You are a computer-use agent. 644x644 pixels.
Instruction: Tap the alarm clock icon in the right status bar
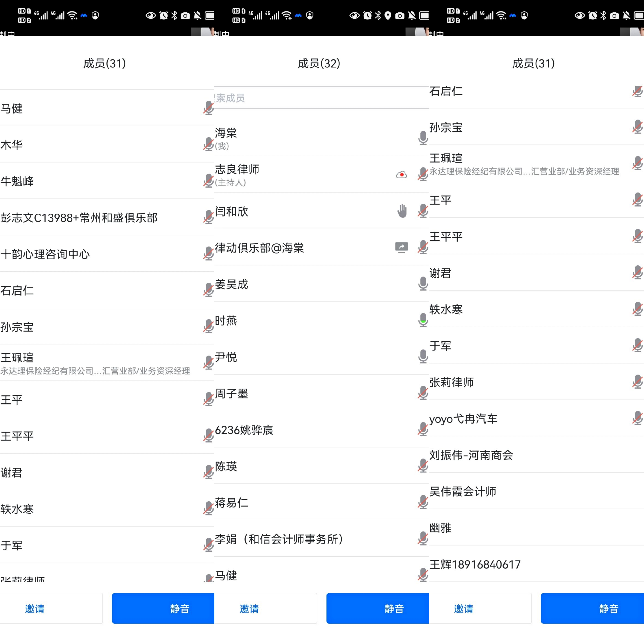[x=593, y=15]
